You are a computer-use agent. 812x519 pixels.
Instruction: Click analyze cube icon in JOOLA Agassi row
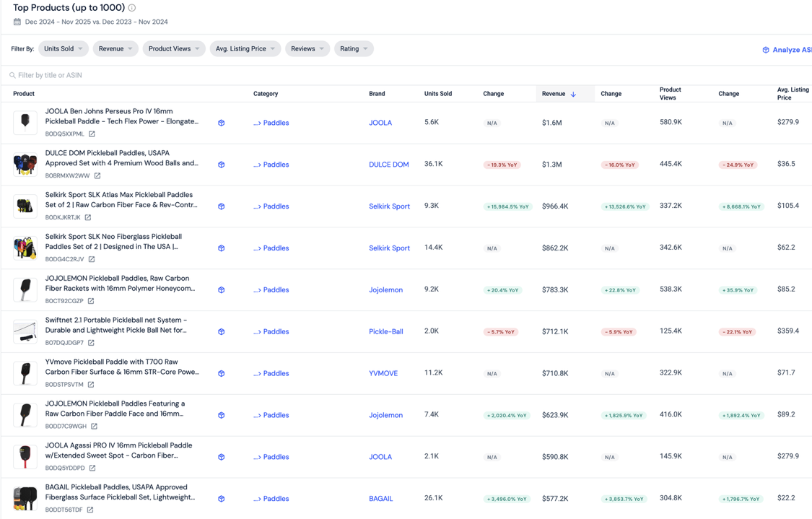click(221, 457)
